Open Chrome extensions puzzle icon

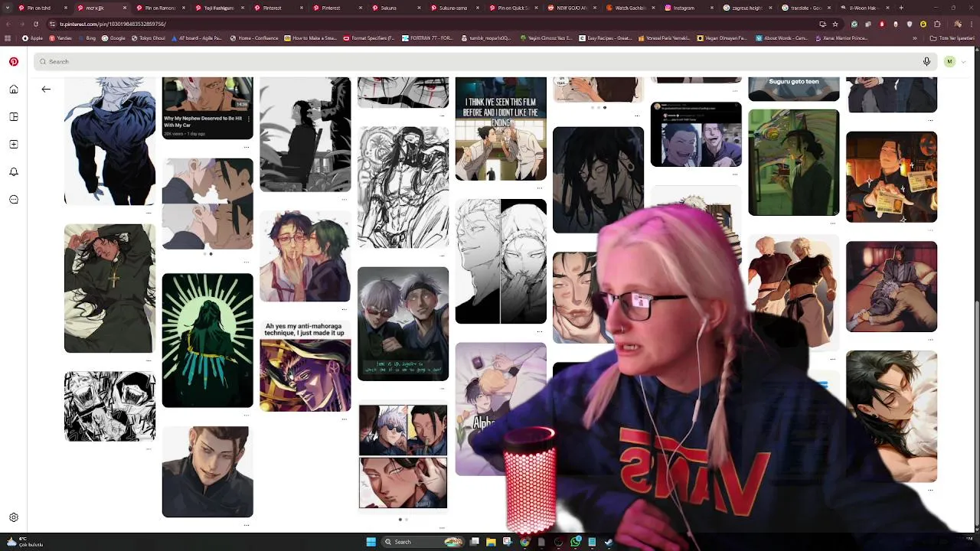tap(937, 24)
